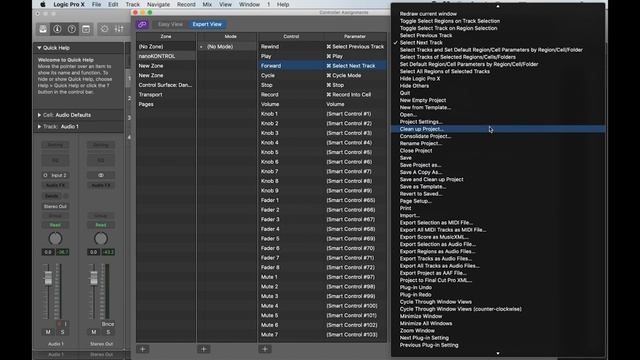Click the purple Learn mode link icon
This screenshot has height=360, width=640.
pos(142,24)
